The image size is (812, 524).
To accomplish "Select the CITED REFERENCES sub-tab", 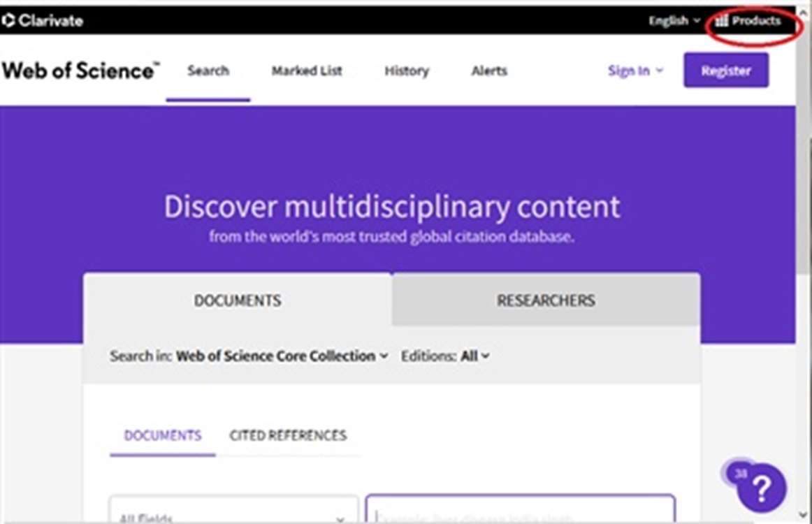I will 288,435.
